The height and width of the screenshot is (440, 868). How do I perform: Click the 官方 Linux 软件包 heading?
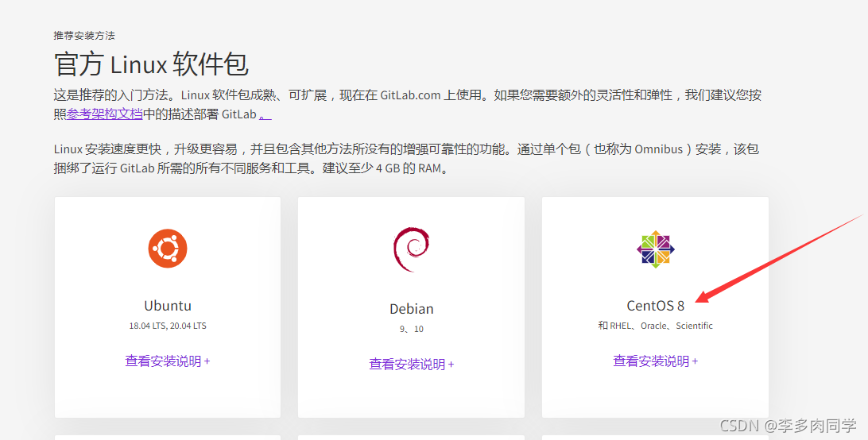pyautogui.click(x=151, y=64)
